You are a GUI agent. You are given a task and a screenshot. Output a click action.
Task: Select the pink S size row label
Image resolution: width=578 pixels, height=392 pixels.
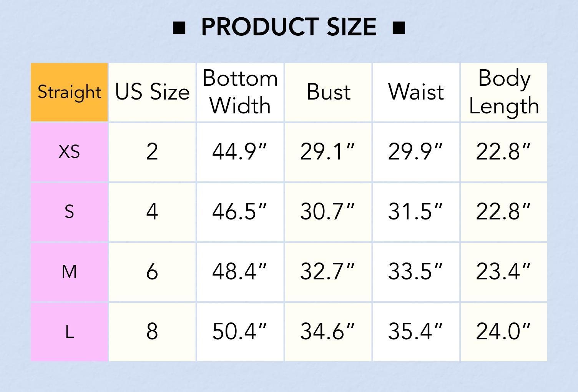click(69, 212)
